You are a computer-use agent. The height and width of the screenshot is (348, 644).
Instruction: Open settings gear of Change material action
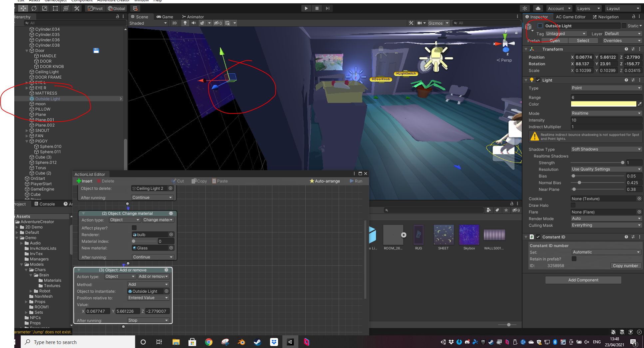pos(171,213)
